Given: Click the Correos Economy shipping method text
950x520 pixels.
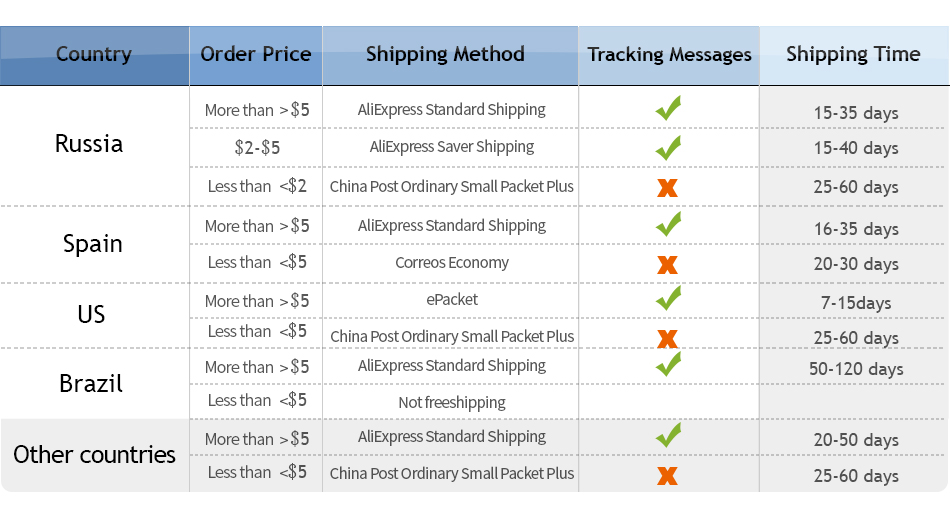Looking at the screenshot, I should tap(452, 263).
